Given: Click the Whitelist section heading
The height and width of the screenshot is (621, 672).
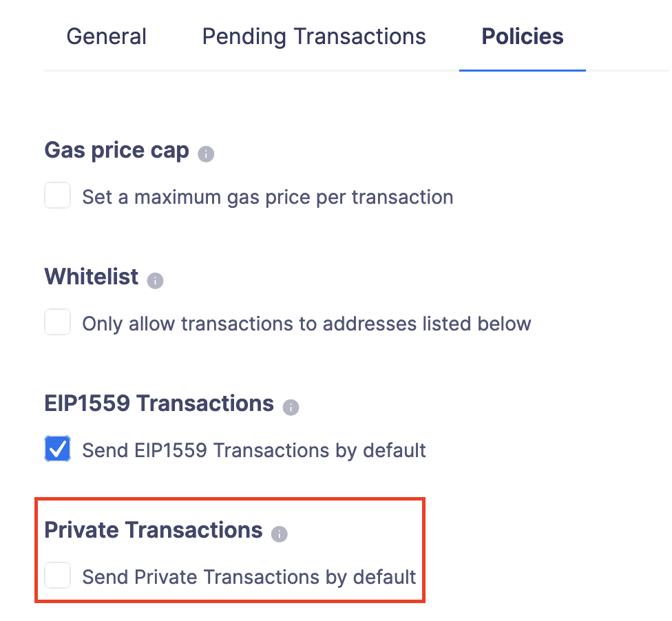Looking at the screenshot, I should 92,277.
